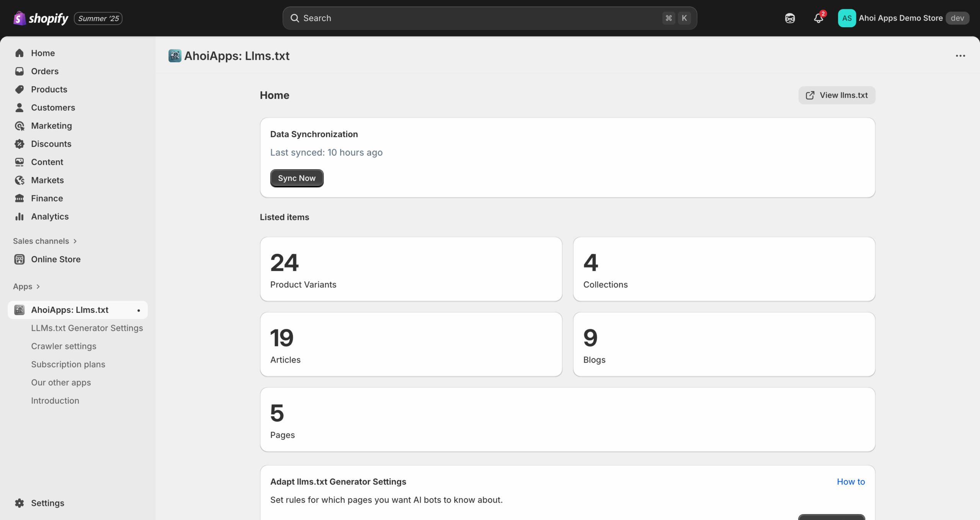This screenshot has height=520, width=980.
Task: Select AhoiApps: Llms.txt in sidebar
Action: 78,310
